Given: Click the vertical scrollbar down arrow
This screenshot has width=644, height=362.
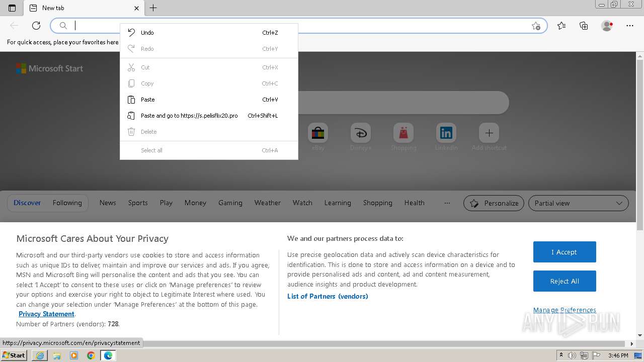Looking at the screenshot, I should click(640, 335).
